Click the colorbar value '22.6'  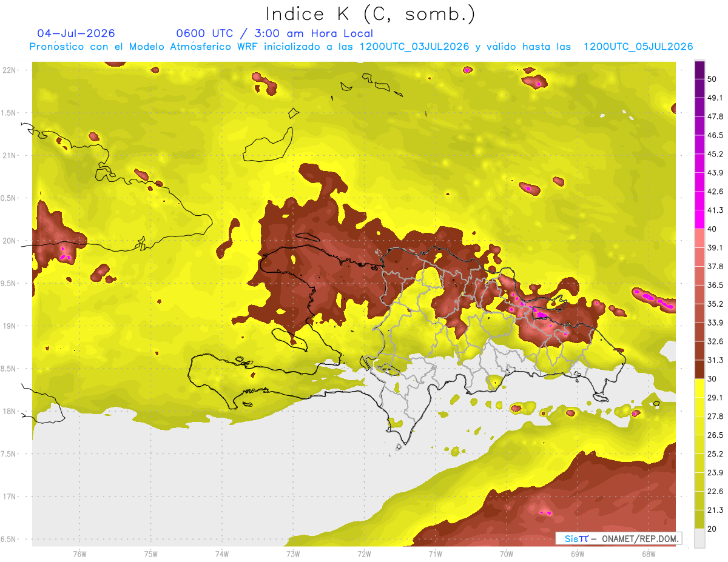[x=715, y=491]
